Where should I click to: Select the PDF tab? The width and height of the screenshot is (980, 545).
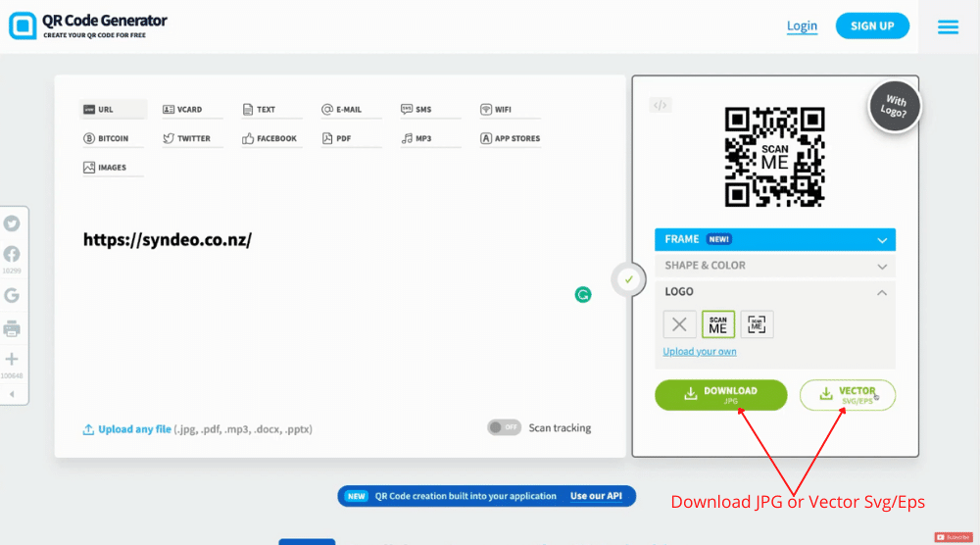tap(350, 139)
